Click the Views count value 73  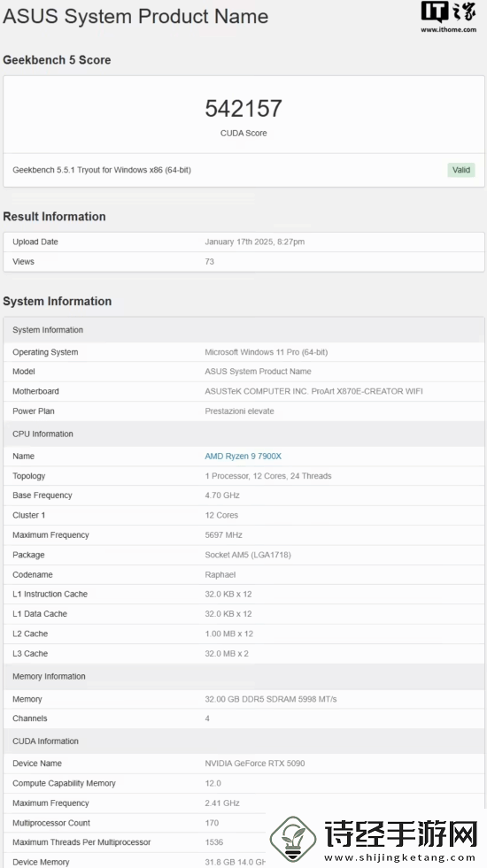[x=210, y=261]
